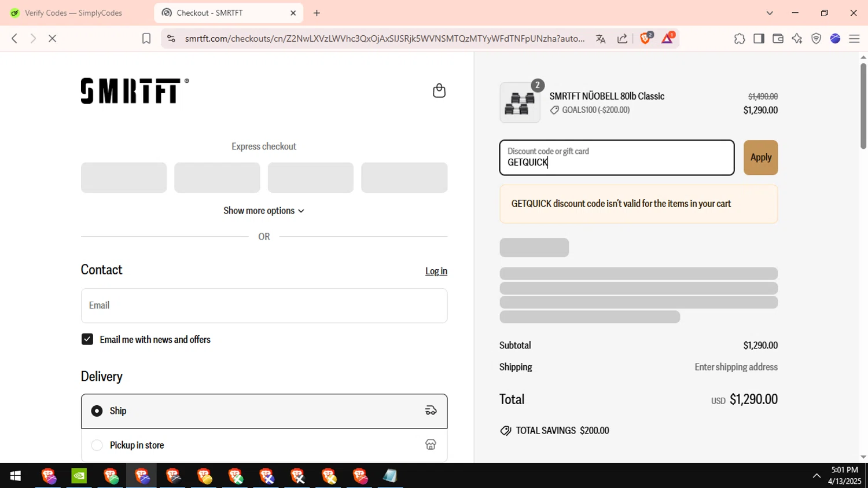
Task: Click the Total price USD $1,290.00
Action: [x=744, y=399]
